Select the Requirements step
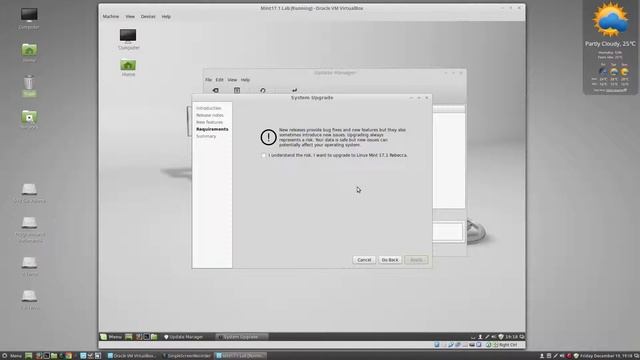This screenshot has width=640, height=360. click(212, 129)
